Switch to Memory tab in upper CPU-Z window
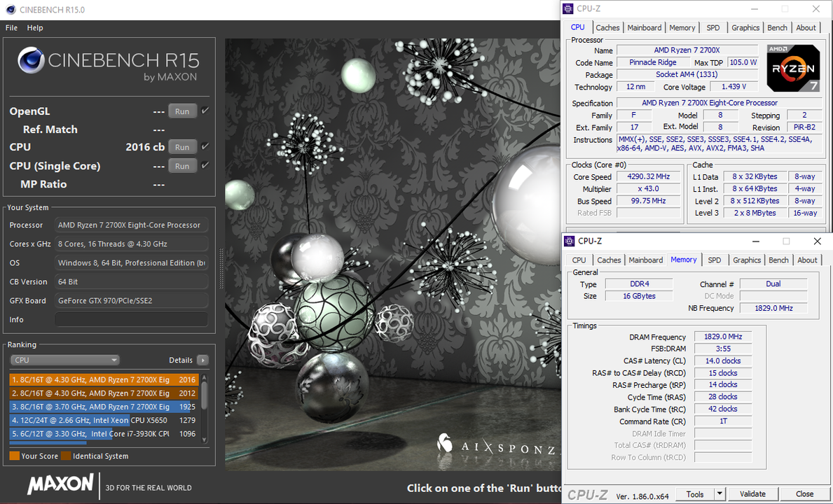Viewport: 833px width, 504px height. click(x=682, y=27)
